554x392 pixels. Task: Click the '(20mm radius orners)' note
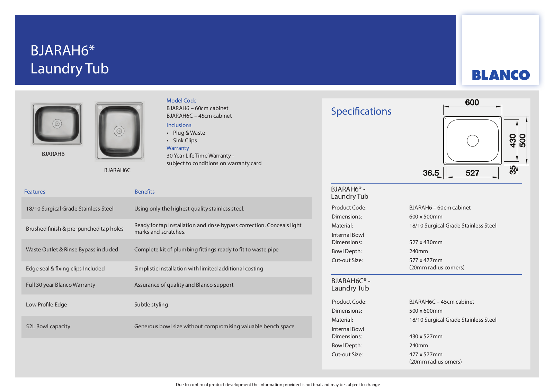click(436, 362)
